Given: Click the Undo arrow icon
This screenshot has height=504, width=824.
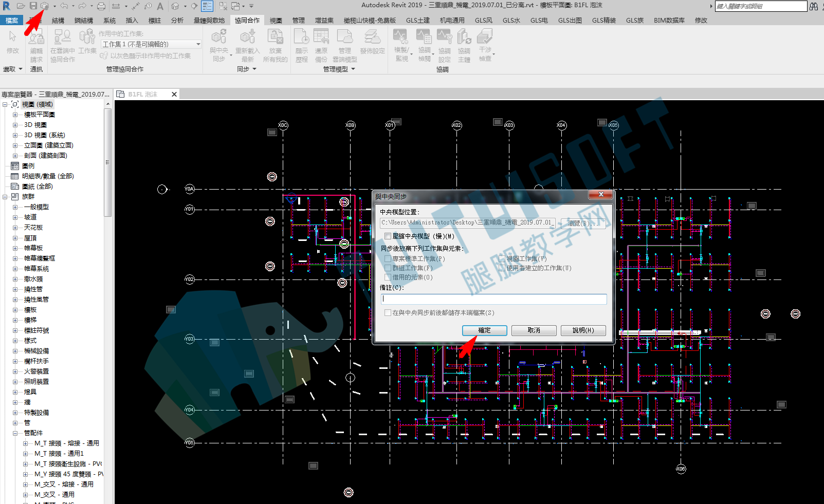Looking at the screenshot, I should point(64,6).
